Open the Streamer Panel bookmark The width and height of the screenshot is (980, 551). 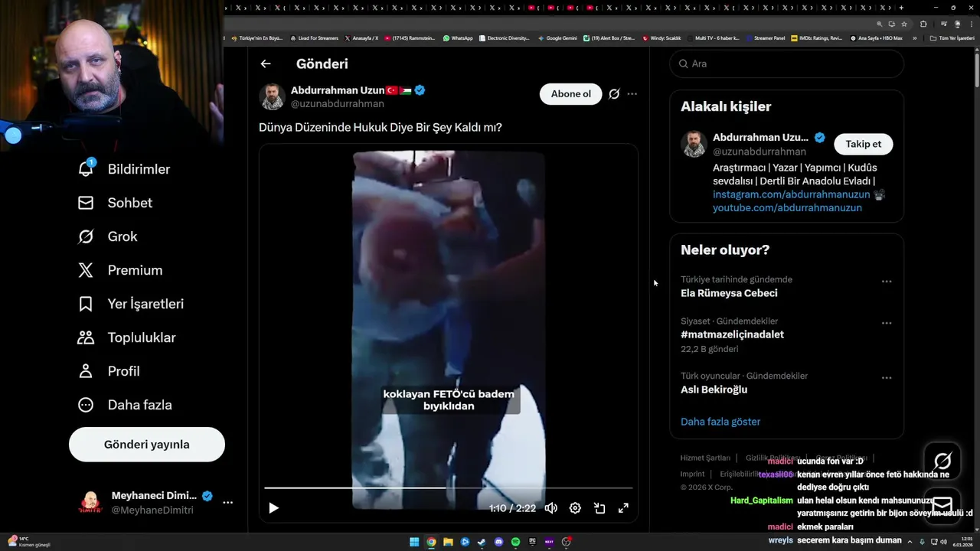tap(766, 37)
